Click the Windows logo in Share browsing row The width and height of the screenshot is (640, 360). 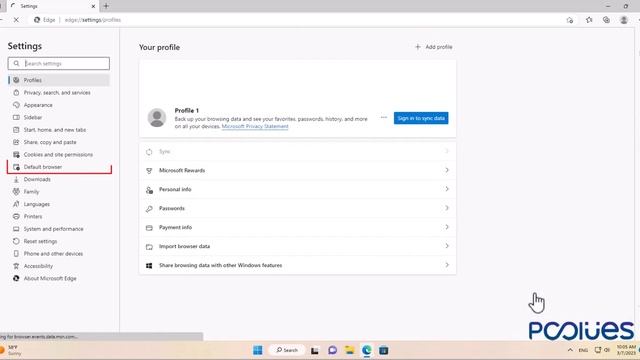[x=149, y=266]
